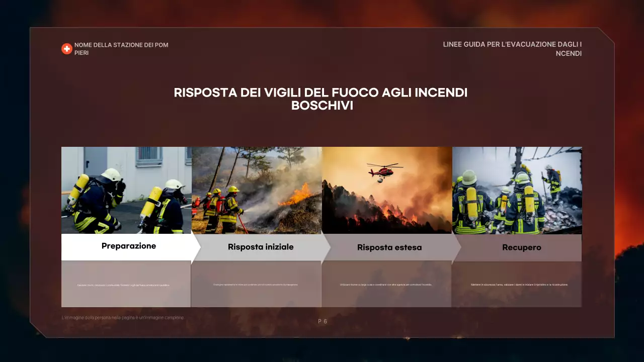
Task: Click the debris cleanup photo above Recupero
Action: [517, 190]
